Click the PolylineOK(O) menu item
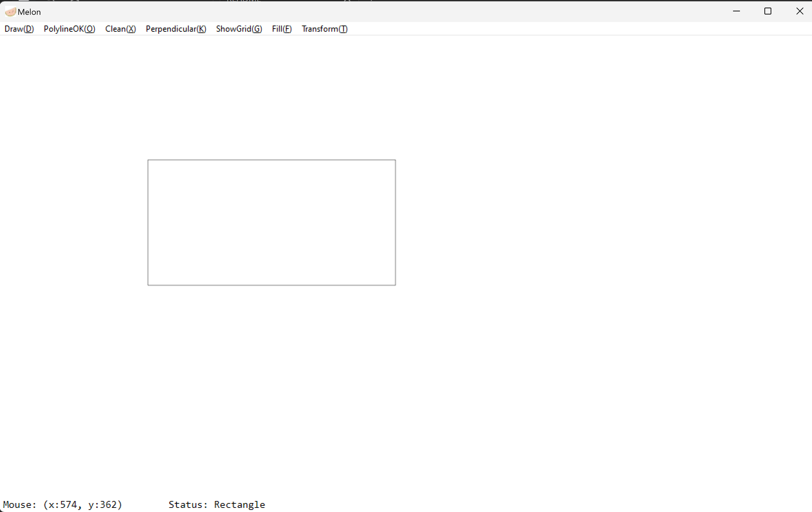The width and height of the screenshot is (812, 512). [69, 29]
